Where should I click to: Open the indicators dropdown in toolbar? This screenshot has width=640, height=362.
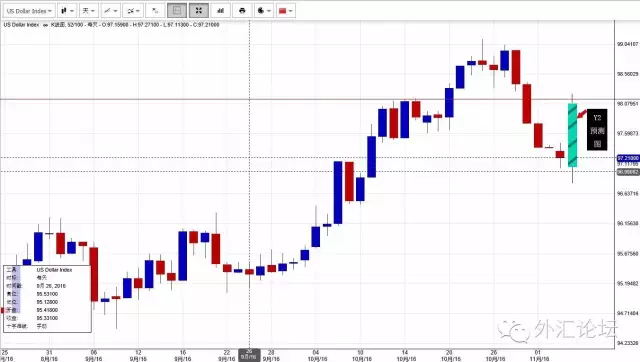(133, 11)
